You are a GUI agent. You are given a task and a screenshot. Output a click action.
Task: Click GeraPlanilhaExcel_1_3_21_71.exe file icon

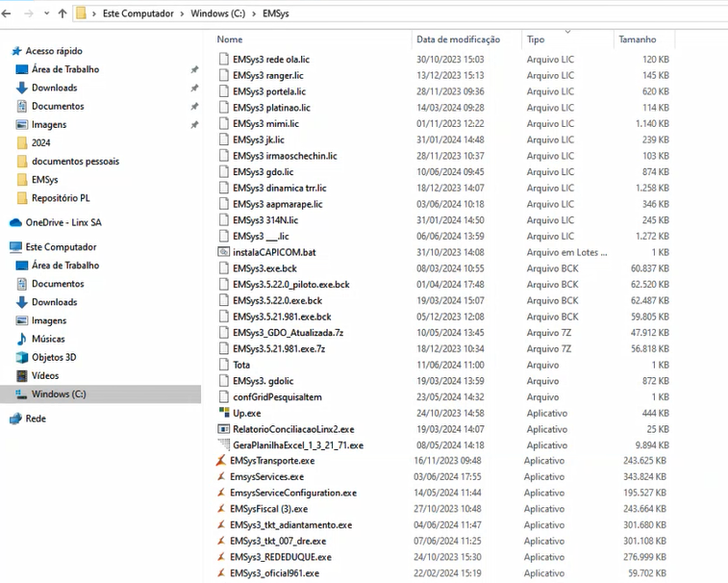coord(224,445)
